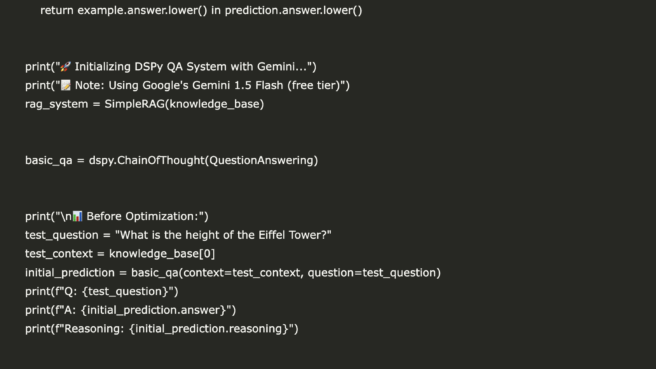Place cursor on rag_system variable name

pos(56,104)
